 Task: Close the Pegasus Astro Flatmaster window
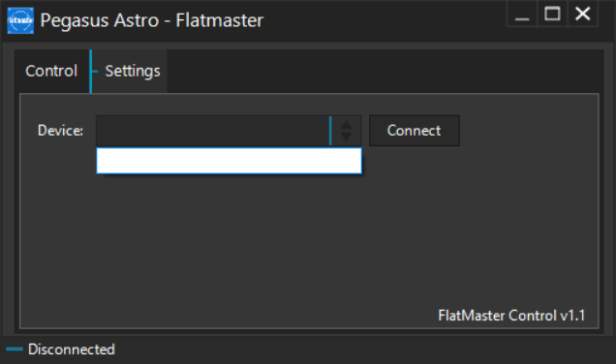click(x=583, y=15)
